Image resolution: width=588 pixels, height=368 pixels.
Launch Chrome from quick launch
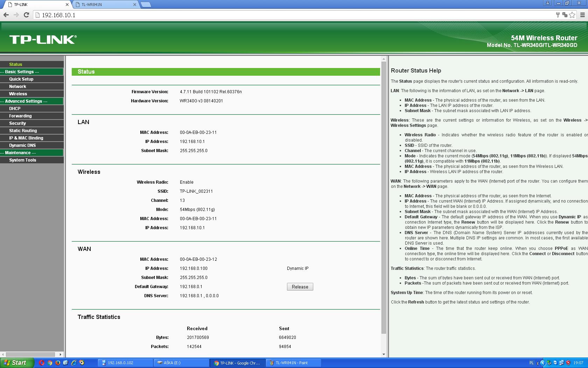[50, 363]
